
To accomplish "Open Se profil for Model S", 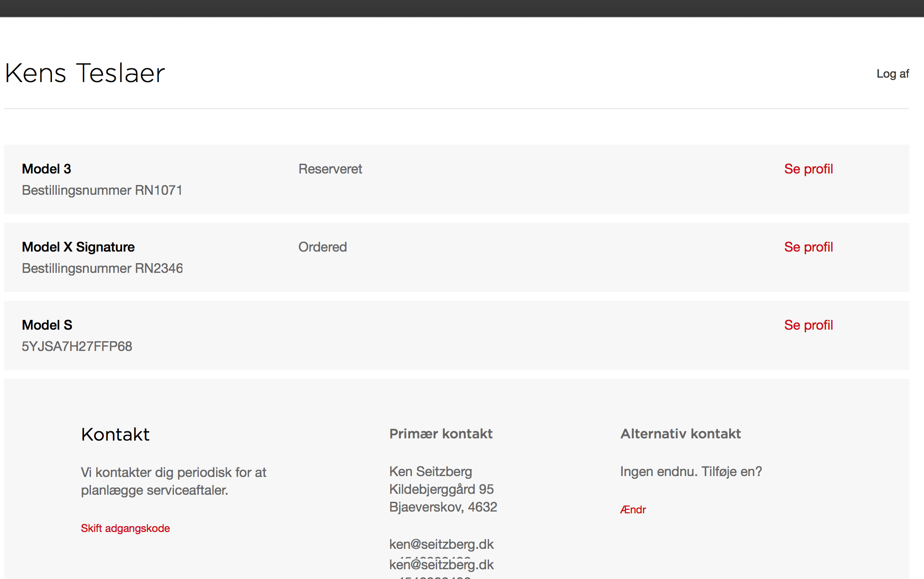I will [808, 325].
